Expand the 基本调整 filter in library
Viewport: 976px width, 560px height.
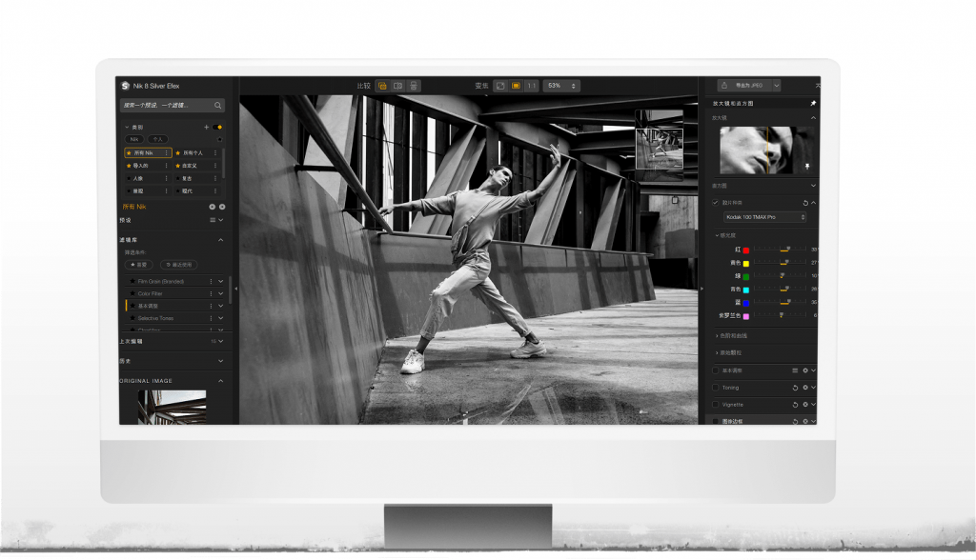(220, 306)
